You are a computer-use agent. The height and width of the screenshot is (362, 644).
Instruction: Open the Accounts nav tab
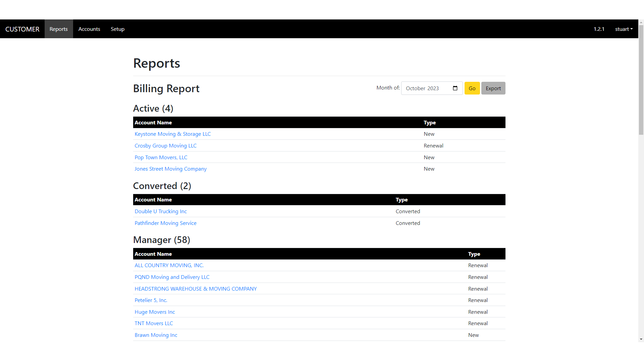(x=89, y=29)
